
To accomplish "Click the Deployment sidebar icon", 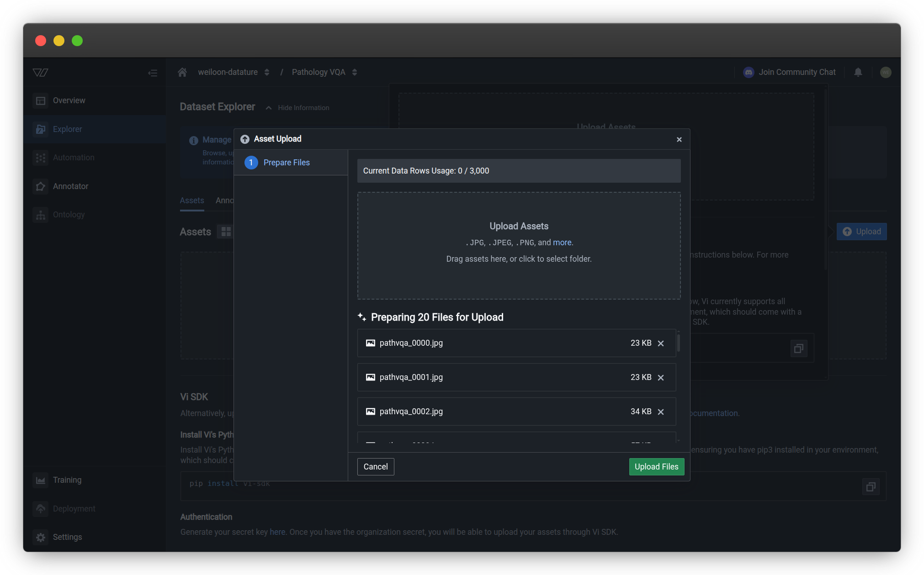I will [41, 509].
